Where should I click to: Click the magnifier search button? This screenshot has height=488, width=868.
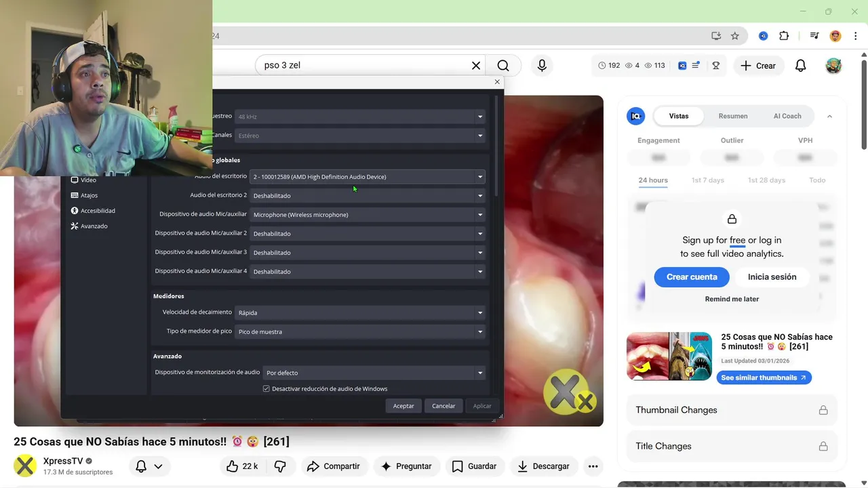503,66
